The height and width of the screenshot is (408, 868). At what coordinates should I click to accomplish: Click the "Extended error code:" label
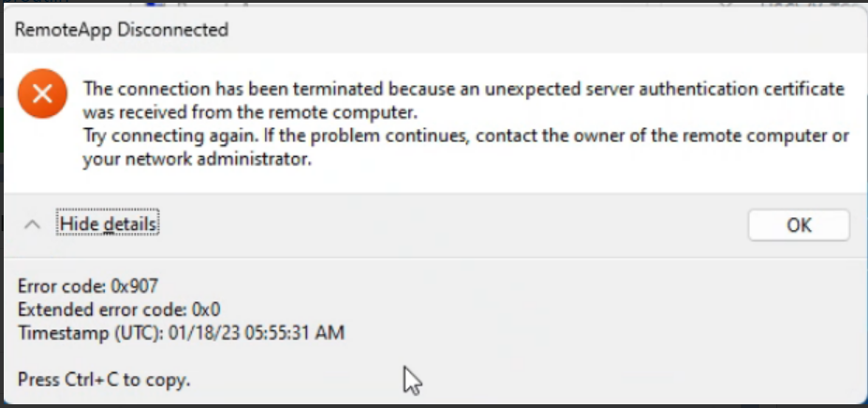(x=101, y=309)
